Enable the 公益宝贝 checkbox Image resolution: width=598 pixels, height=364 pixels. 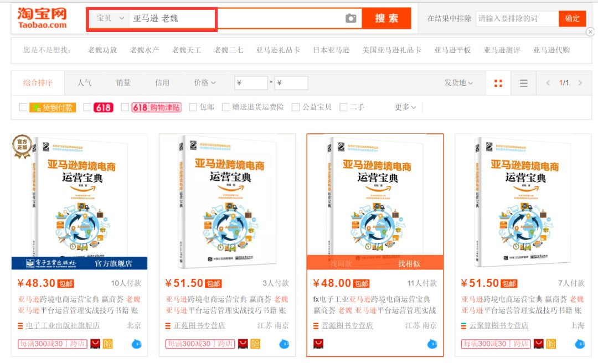point(296,107)
